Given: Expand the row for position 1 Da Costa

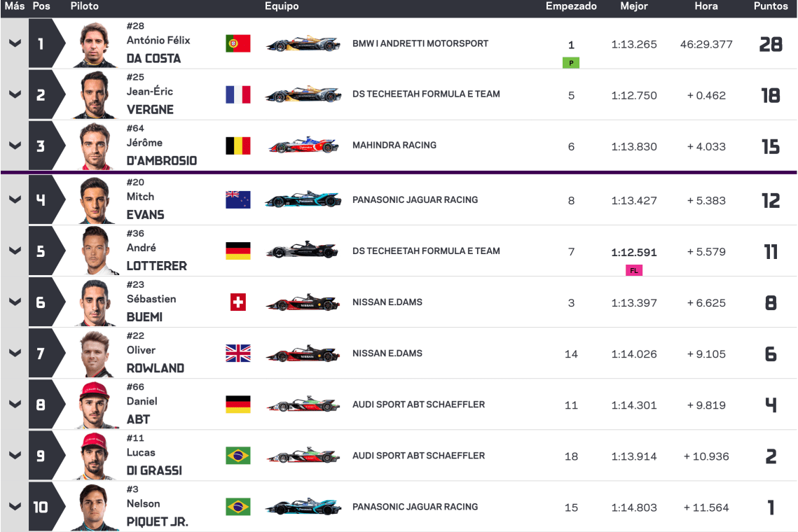Looking at the screenshot, I should 14,43.
